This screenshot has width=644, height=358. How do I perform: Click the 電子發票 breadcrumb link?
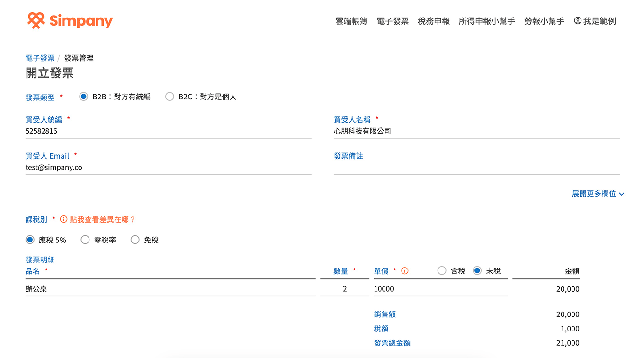click(x=39, y=57)
